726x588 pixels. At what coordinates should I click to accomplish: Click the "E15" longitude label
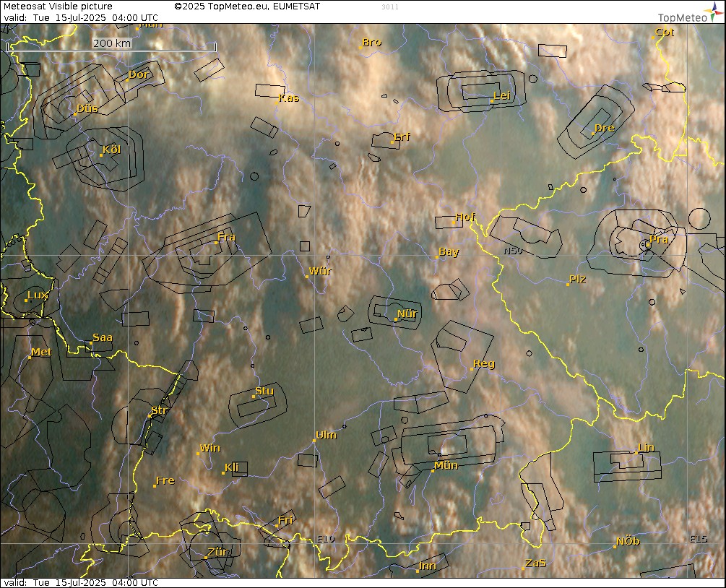(x=699, y=538)
